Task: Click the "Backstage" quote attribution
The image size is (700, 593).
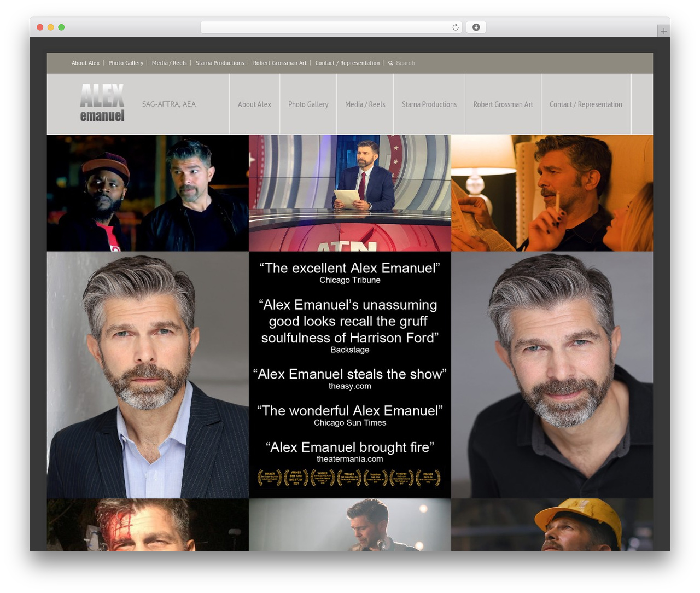Action: click(350, 350)
